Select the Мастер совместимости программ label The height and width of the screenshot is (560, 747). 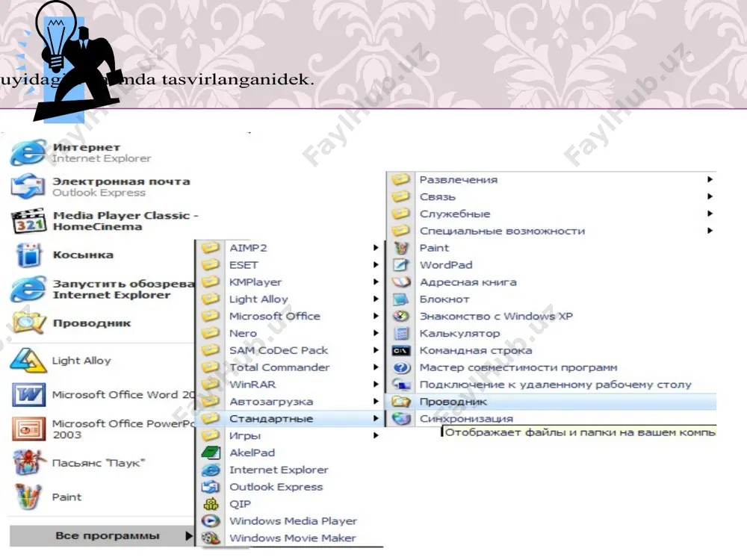(518, 367)
